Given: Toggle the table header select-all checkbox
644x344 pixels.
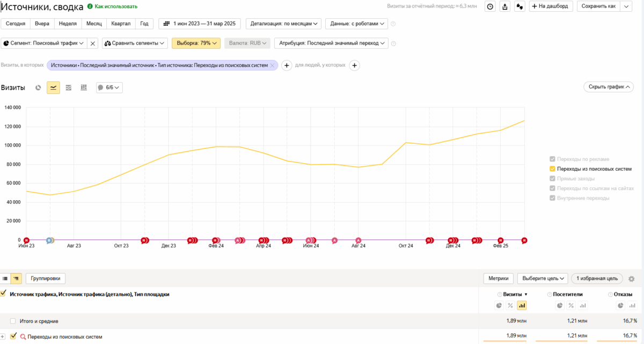Looking at the screenshot, I should coord(3,294).
